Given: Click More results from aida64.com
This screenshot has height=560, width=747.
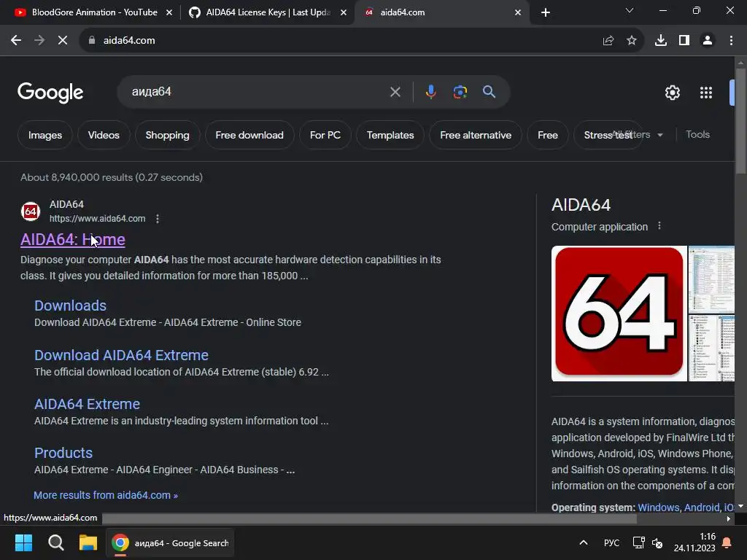Looking at the screenshot, I should pos(106,495).
